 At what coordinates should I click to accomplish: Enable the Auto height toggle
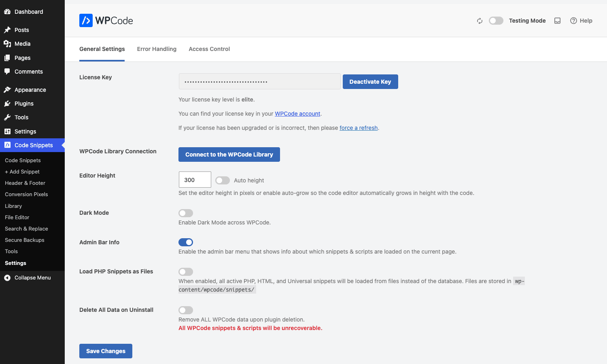pos(223,180)
